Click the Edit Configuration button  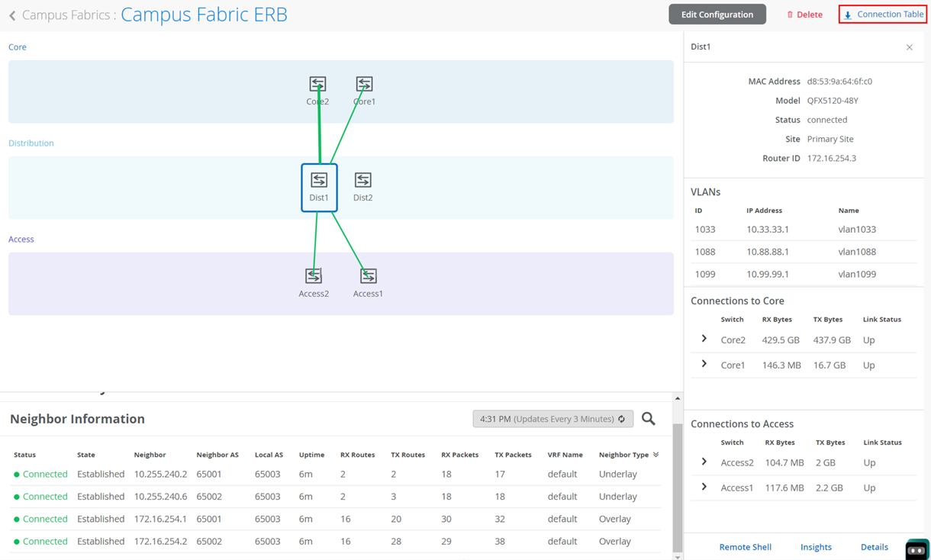tap(717, 14)
